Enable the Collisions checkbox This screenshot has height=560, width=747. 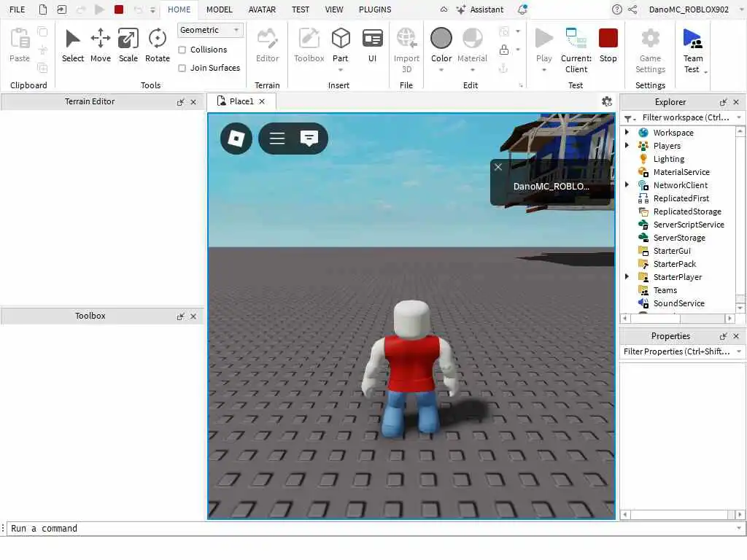coord(182,50)
